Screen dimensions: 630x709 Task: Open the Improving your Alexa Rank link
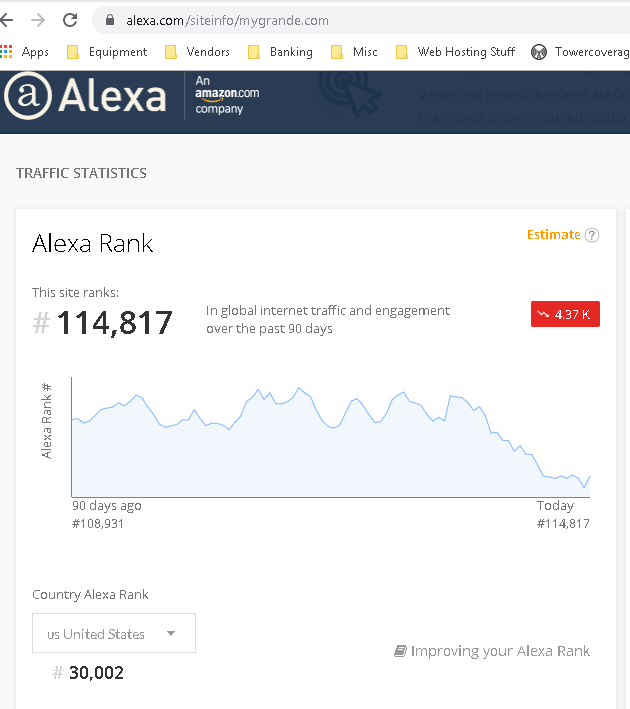pyautogui.click(x=500, y=651)
